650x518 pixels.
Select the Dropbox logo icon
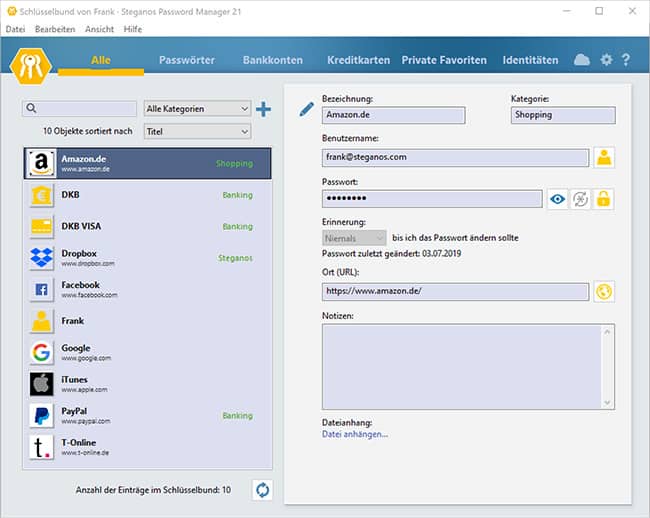41,258
